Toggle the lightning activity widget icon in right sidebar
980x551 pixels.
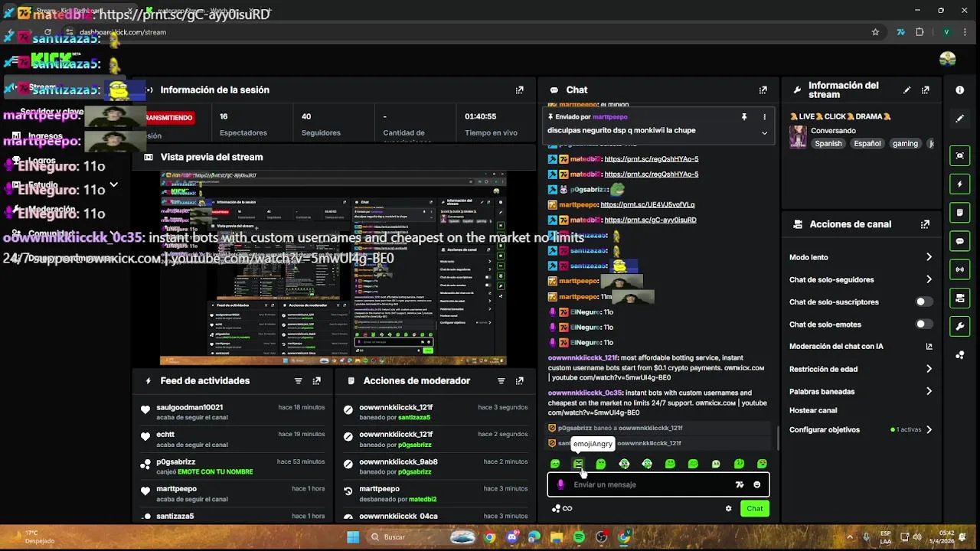coord(960,184)
